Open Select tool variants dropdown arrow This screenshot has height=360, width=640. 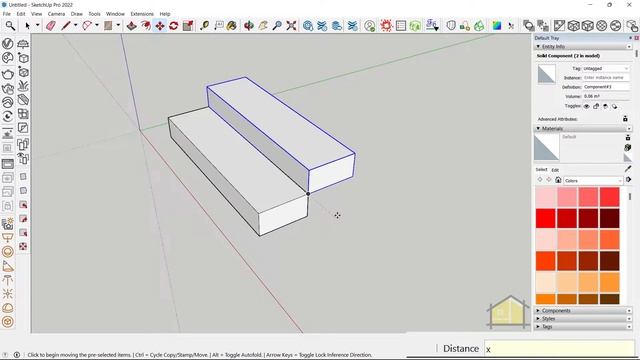[38, 25]
